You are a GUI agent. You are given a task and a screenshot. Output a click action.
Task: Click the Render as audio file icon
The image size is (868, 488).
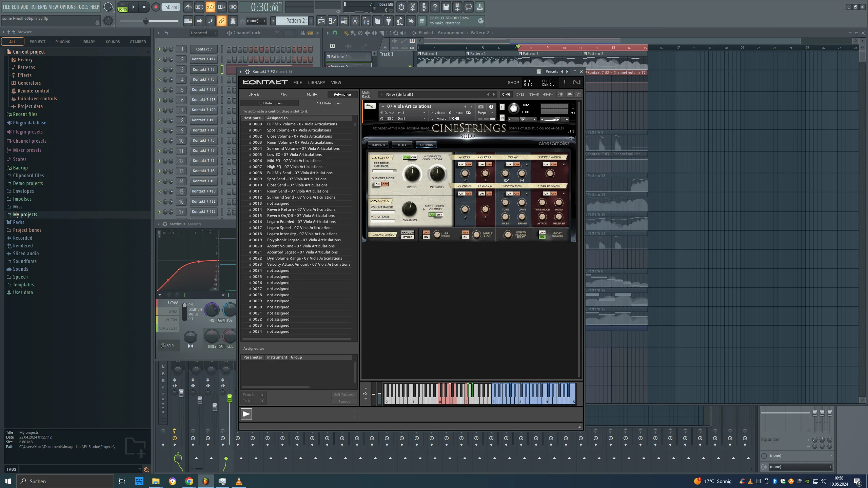(x=457, y=7)
